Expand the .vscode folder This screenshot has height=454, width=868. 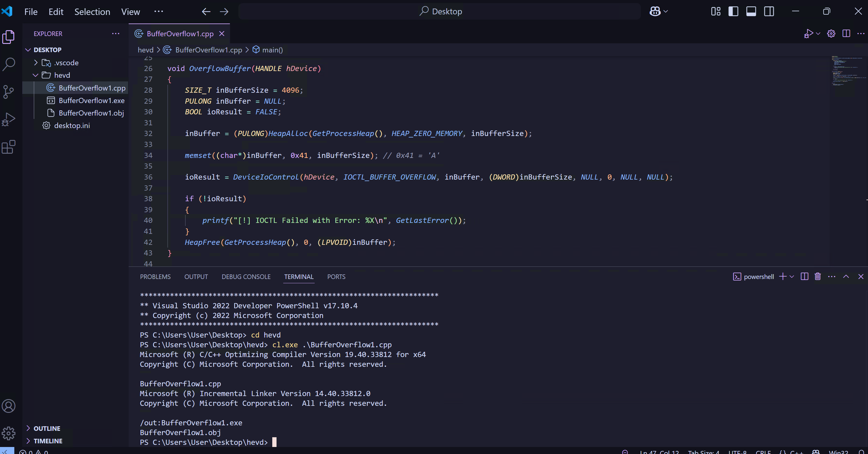[x=66, y=63]
